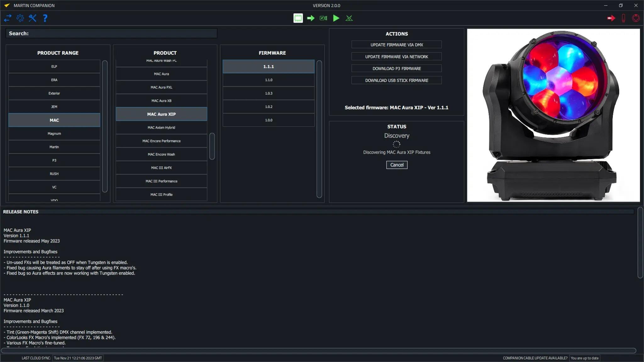Click the release notes horizontal scrollbar
This screenshot has height=362, width=644.
[x=319, y=350]
